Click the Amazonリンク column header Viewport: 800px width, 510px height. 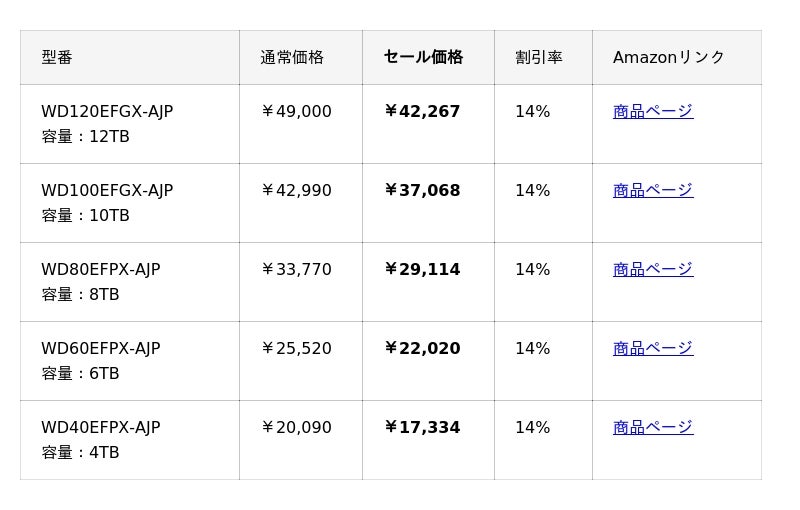pyautogui.click(x=669, y=57)
